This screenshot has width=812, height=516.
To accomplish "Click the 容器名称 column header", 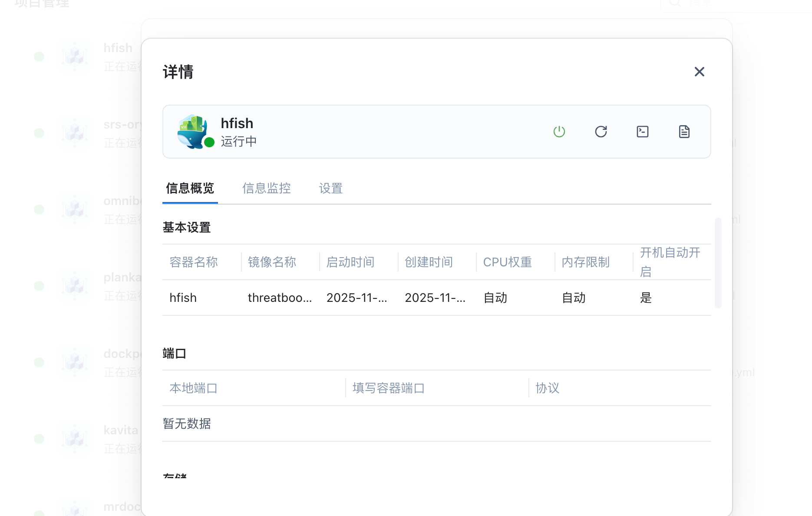I will 193,262.
